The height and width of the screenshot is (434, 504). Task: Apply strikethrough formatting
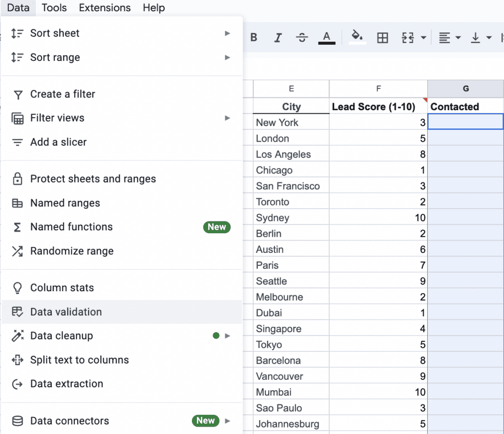302,37
